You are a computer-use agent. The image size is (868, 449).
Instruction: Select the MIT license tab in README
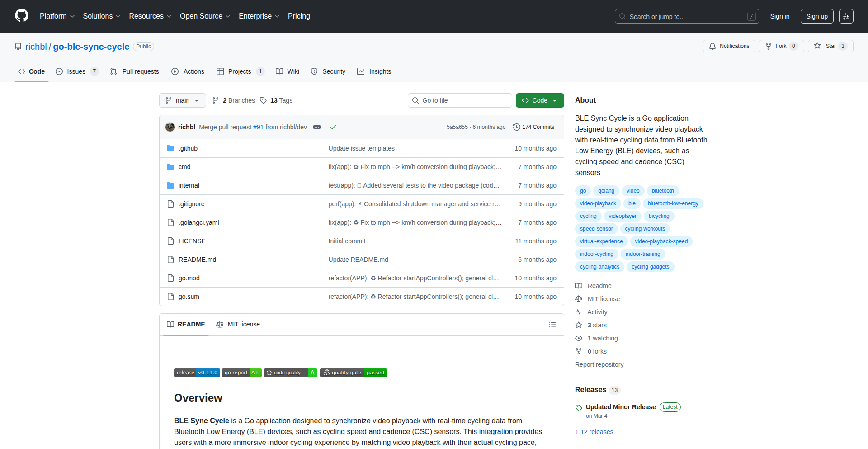(x=238, y=324)
